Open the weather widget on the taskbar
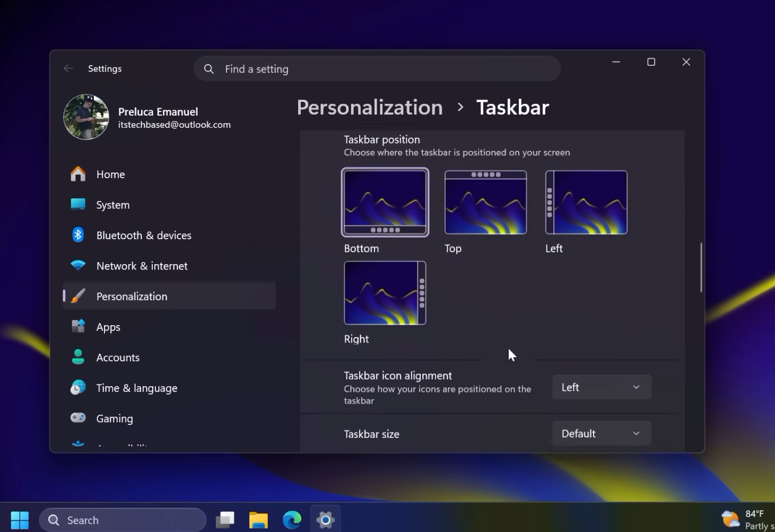This screenshot has height=532, width=775. pyautogui.click(x=748, y=520)
